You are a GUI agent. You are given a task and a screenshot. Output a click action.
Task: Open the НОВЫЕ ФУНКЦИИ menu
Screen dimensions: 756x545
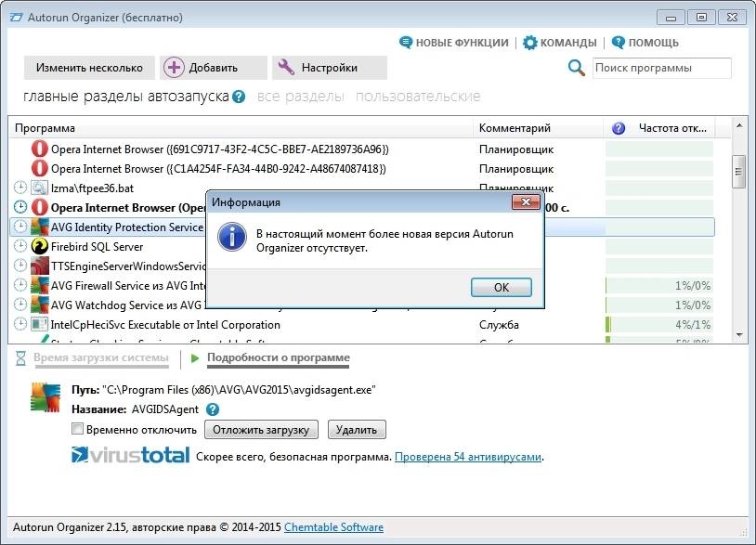point(462,43)
